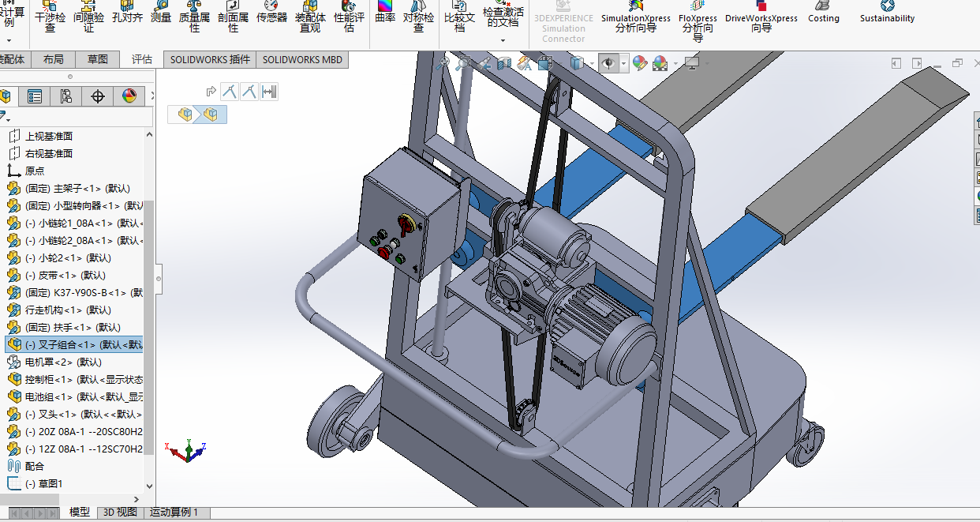
Task: Launch the 孔对齐 hole alignment check
Action: tap(127, 12)
